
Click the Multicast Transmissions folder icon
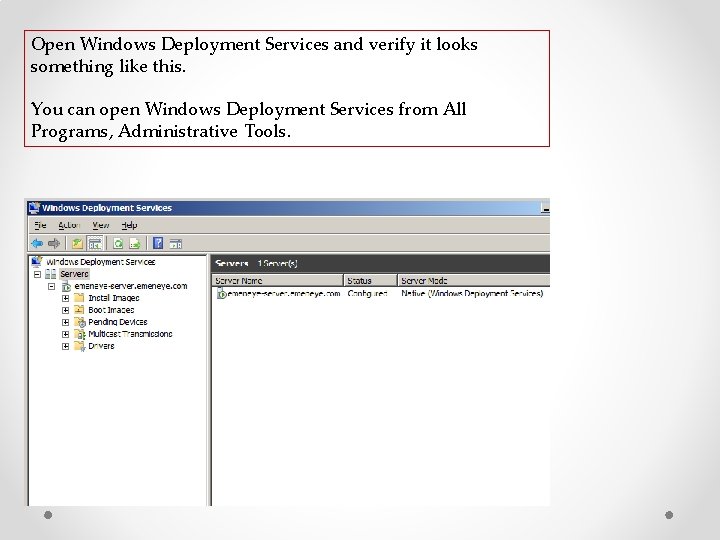(x=80, y=334)
